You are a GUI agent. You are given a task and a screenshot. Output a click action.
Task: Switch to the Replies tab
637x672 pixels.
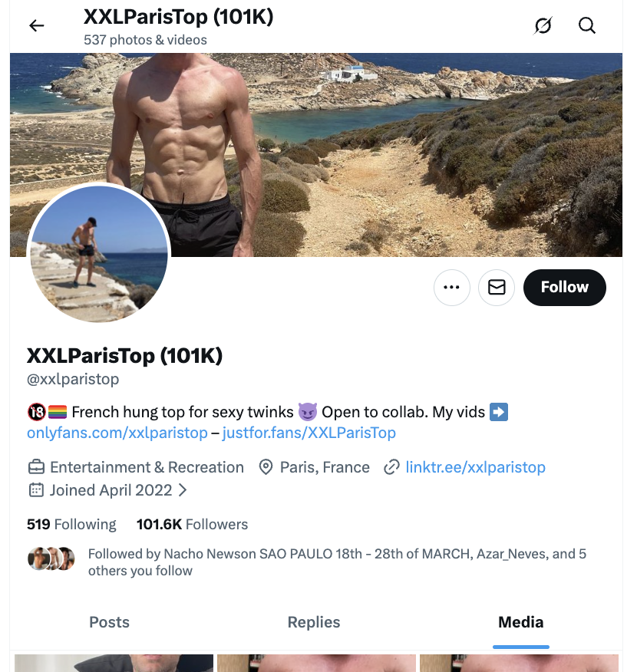314,622
